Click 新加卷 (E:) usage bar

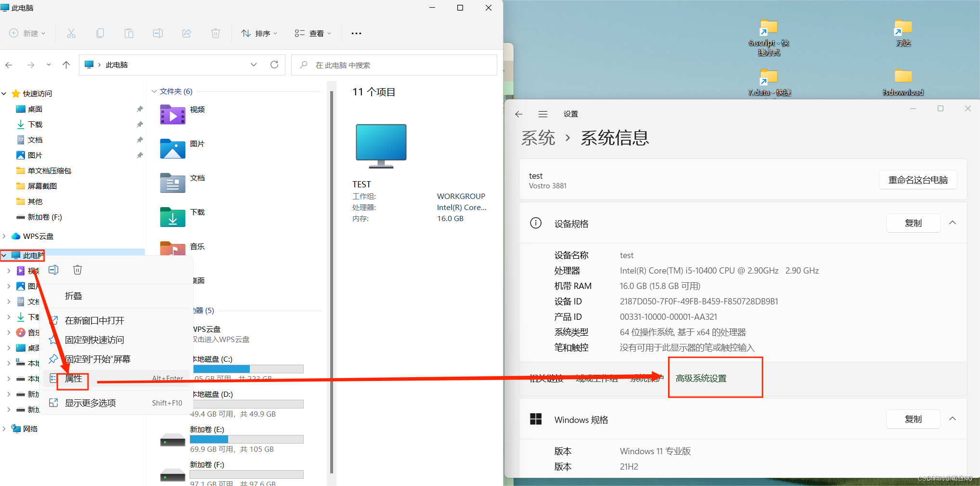pyautogui.click(x=247, y=439)
